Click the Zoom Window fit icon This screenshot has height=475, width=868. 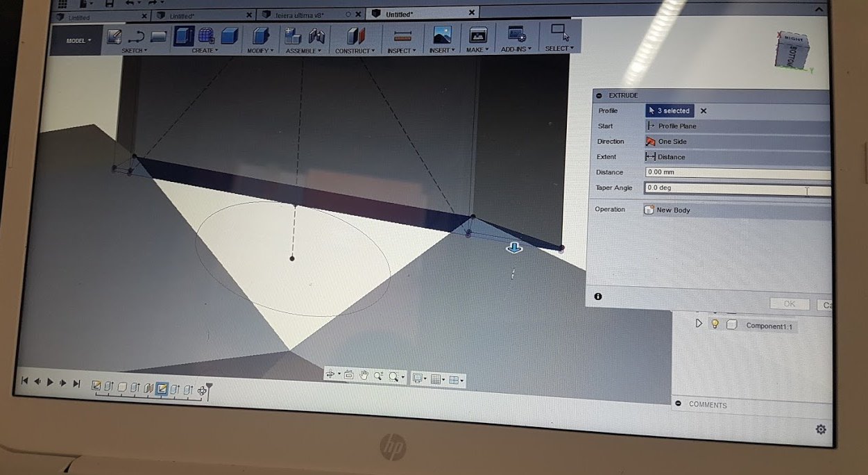tap(394, 376)
